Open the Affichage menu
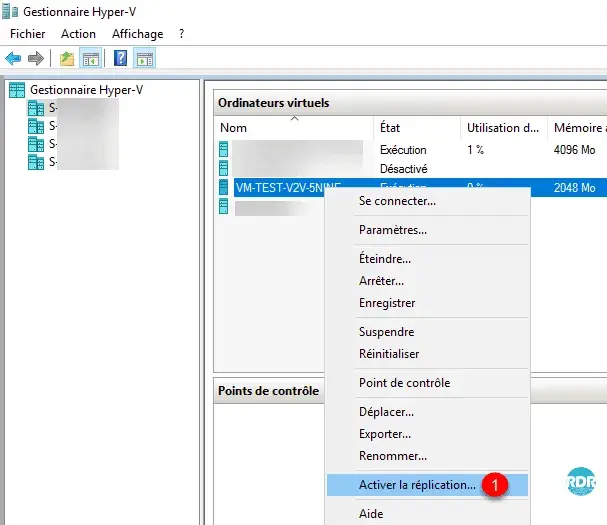 [x=137, y=34]
